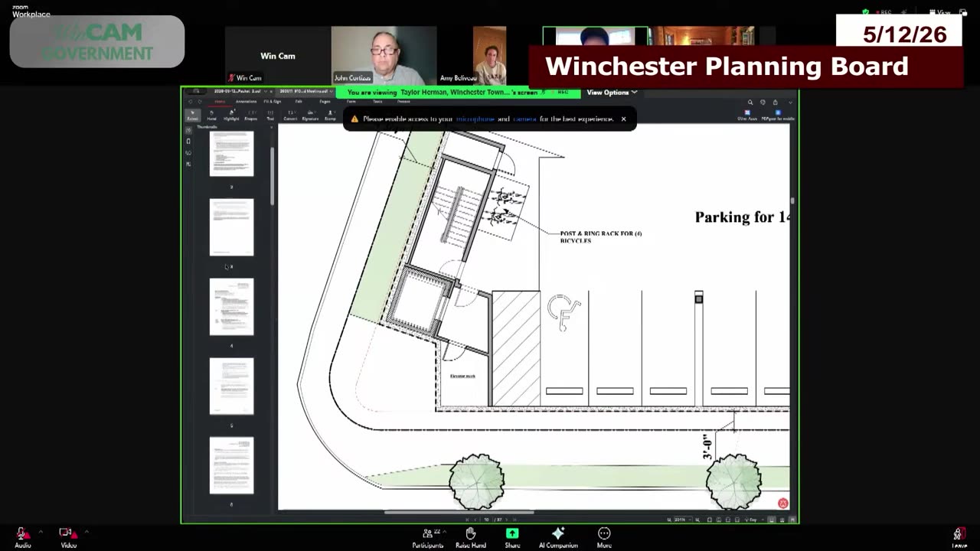The width and height of the screenshot is (980, 551).
Task: Switch to the second document tab
Action: [305, 91]
